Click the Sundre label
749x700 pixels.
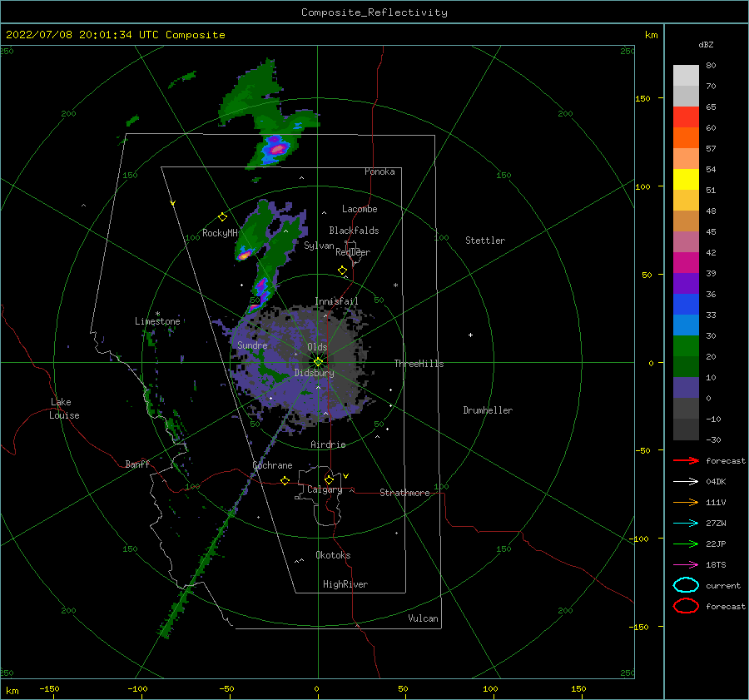252,345
